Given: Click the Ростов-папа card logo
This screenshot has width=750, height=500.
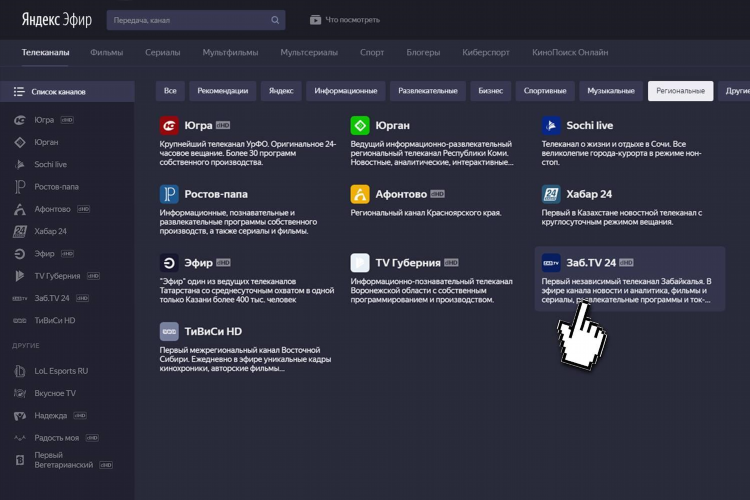Looking at the screenshot, I should click(x=169, y=194).
